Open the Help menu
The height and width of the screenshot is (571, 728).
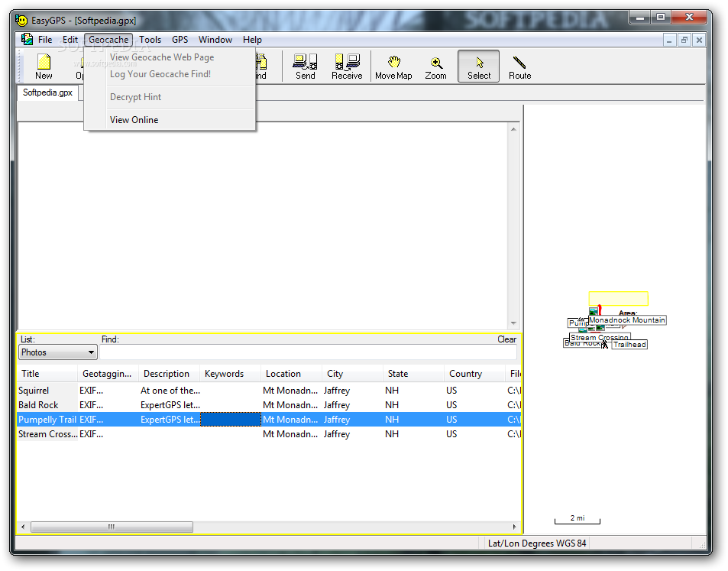[x=252, y=40]
